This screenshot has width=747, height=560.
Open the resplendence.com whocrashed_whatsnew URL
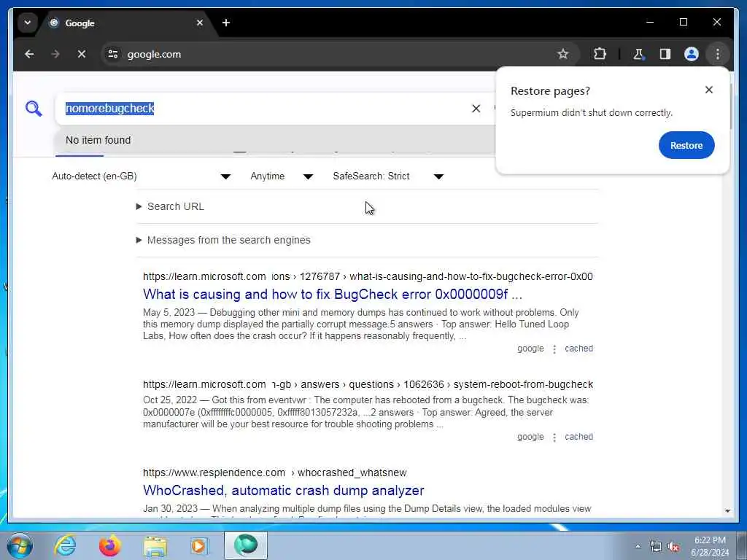(x=275, y=472)
